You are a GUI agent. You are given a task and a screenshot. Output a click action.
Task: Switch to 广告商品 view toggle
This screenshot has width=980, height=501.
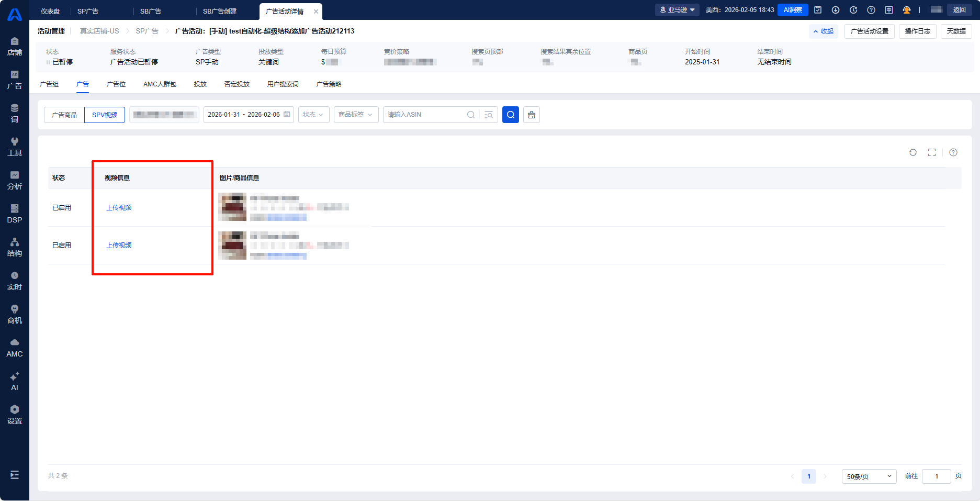[64, 115]
